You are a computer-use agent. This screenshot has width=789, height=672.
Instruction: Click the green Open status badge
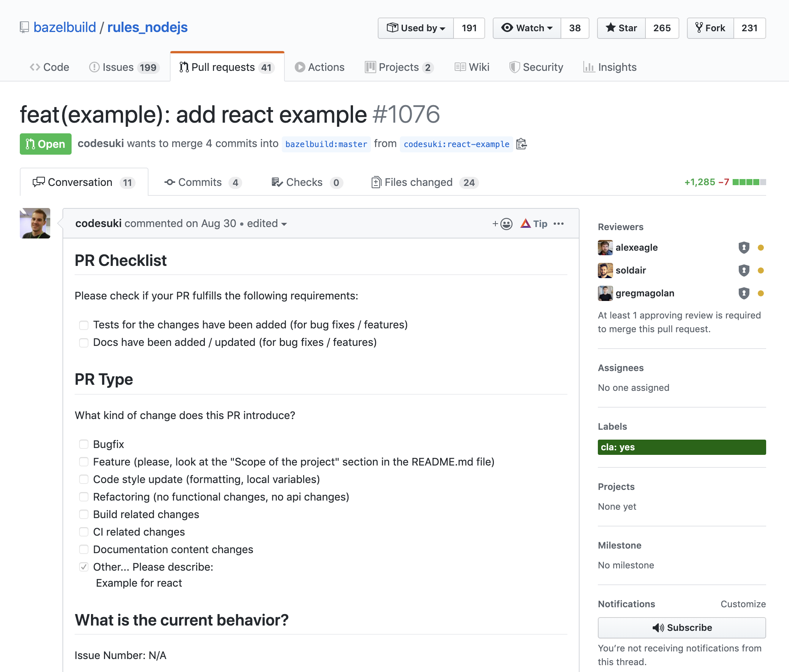[46, 144]
